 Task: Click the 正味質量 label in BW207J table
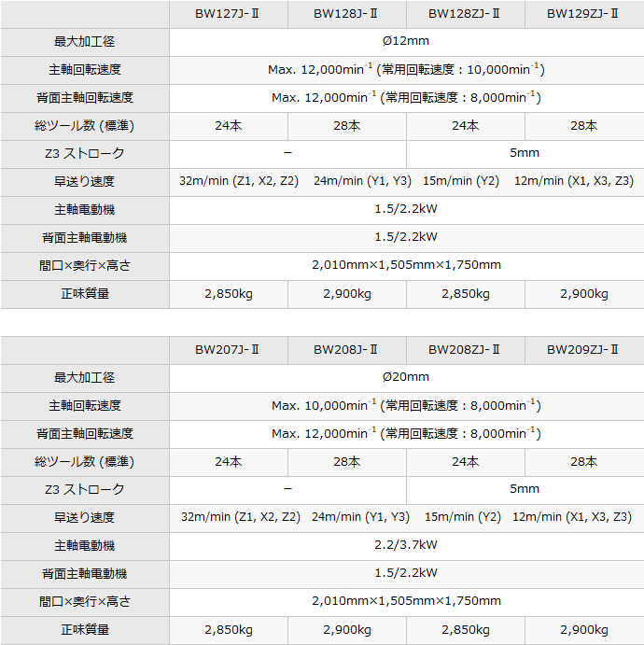[x=85, y=630]
